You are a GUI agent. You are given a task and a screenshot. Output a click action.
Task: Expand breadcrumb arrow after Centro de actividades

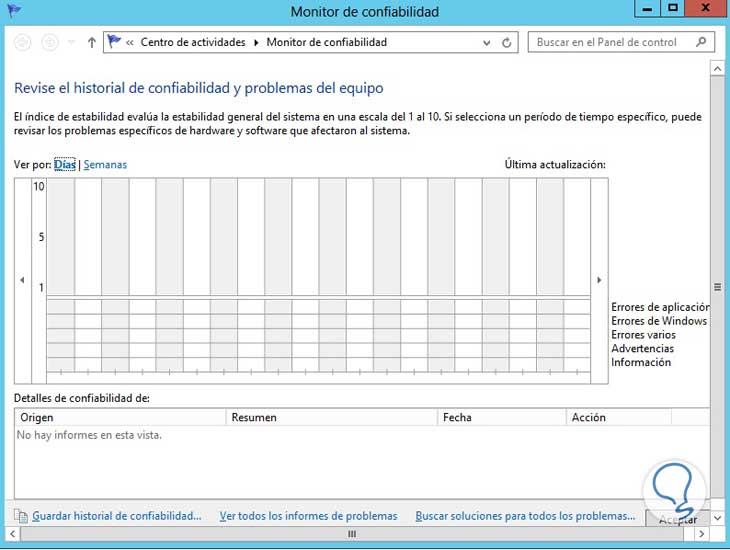(256, 42)
